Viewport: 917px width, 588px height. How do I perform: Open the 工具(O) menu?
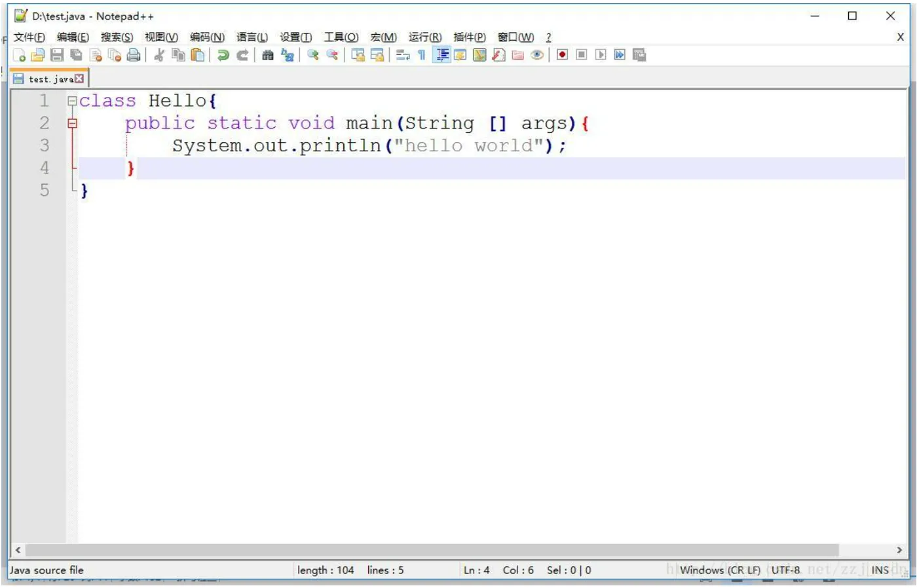pos(341,37)
